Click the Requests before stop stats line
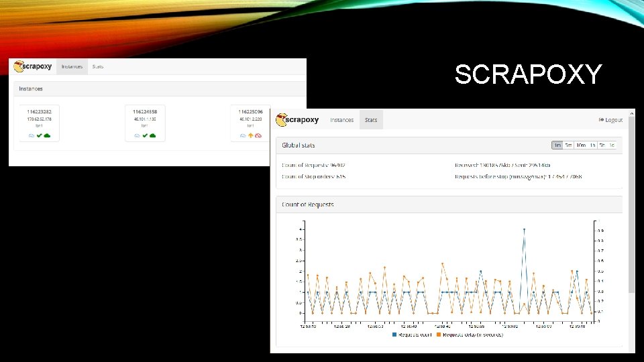 point(519,176)
